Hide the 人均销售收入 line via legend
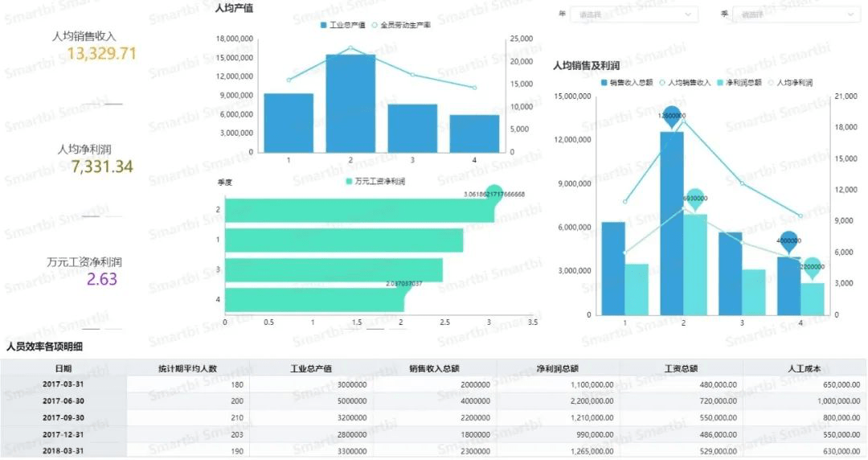Screen dimensions: 868x460 point(686,83)
